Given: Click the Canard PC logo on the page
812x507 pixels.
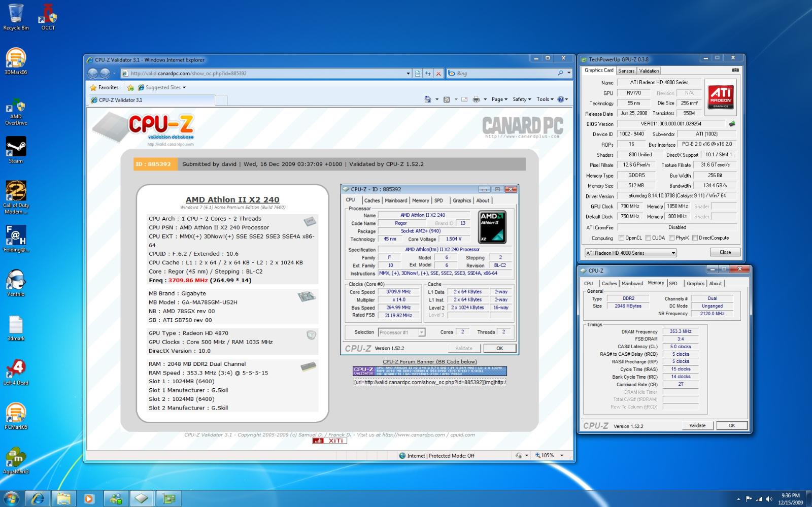Looking at the screenshot, I should coord(522,127).
